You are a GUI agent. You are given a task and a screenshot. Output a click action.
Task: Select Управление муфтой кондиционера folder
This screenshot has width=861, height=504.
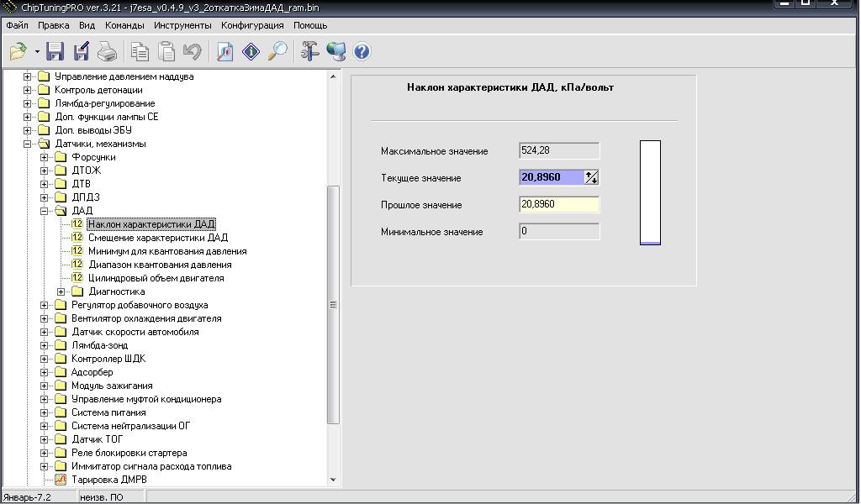146,399
